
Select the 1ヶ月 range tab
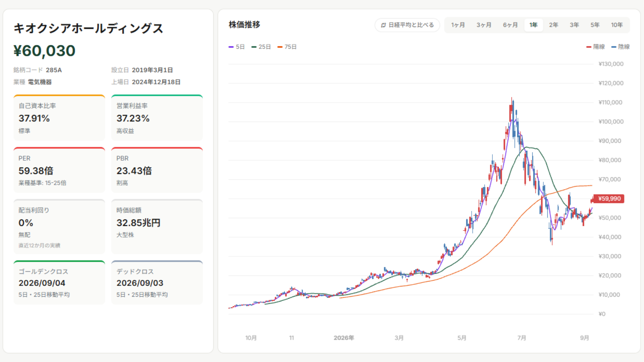[x=458, y=25]
